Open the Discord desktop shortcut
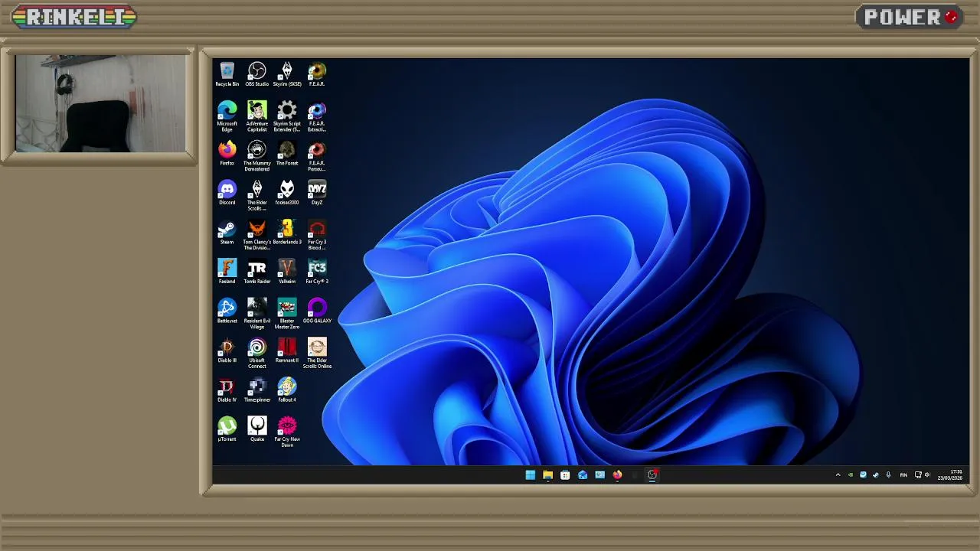 click(227, 193)
